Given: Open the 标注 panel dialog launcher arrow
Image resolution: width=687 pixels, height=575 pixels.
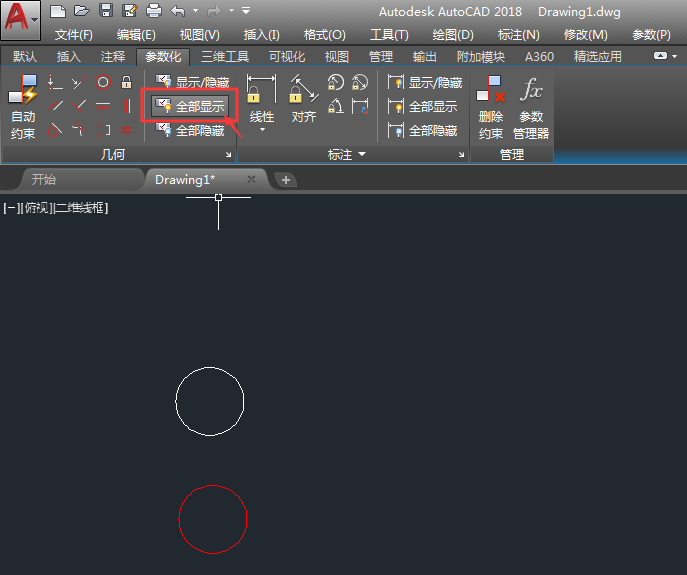Looking at the screenshot, I should click(x=461, y=155).
